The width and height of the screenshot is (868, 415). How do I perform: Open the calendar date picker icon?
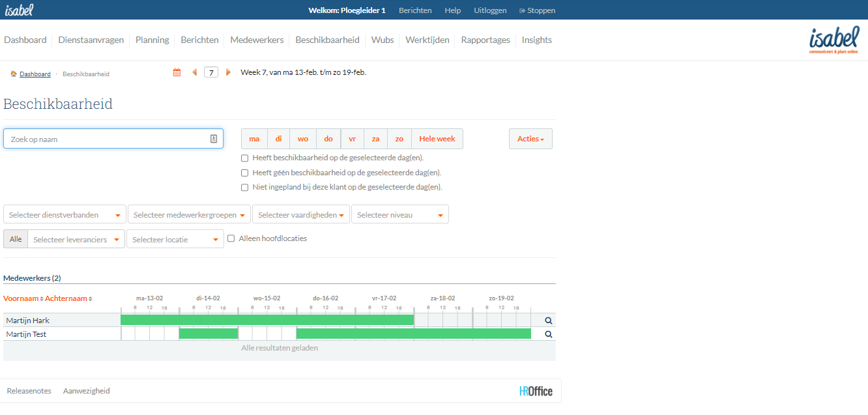(x=177, y=72)
